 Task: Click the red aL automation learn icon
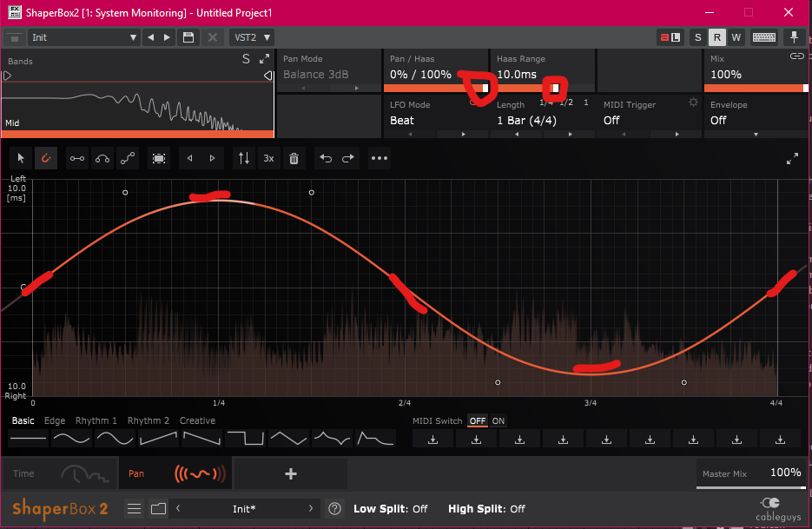click(x=670, y=37)
